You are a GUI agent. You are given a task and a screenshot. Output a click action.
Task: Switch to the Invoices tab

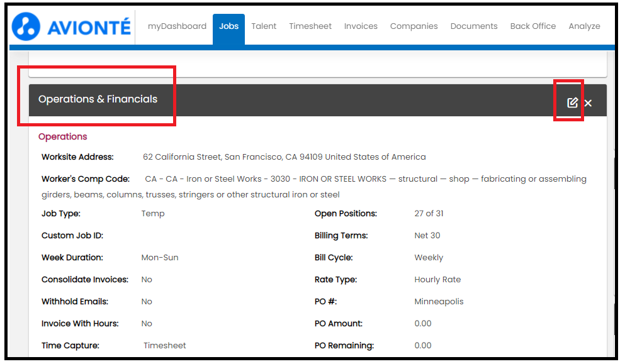(x=361, y=26)
